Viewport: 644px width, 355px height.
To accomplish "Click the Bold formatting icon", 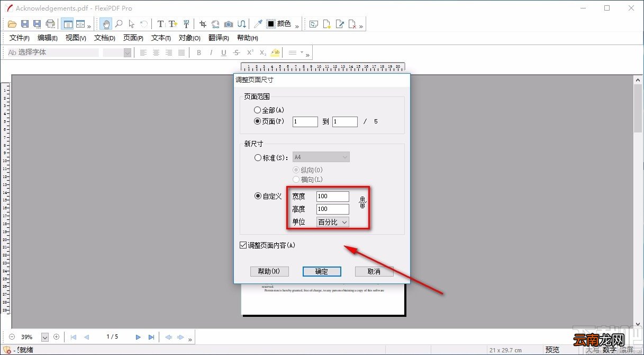I will [199, 52].
